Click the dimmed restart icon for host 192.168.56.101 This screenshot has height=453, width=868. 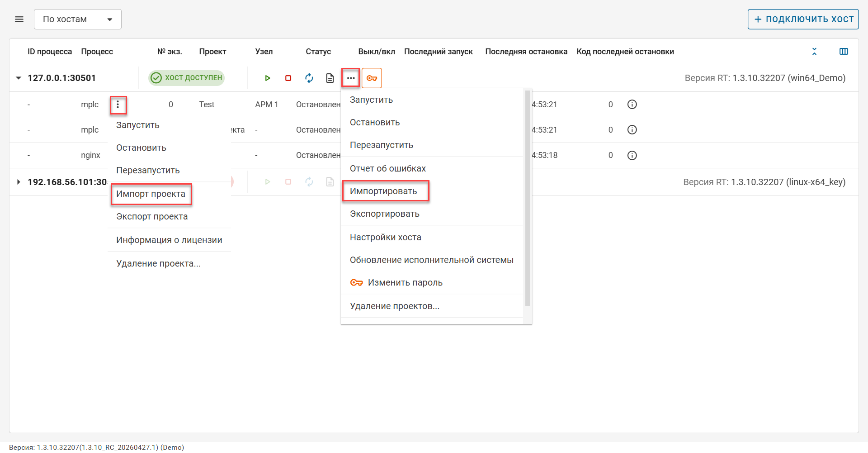309,182
